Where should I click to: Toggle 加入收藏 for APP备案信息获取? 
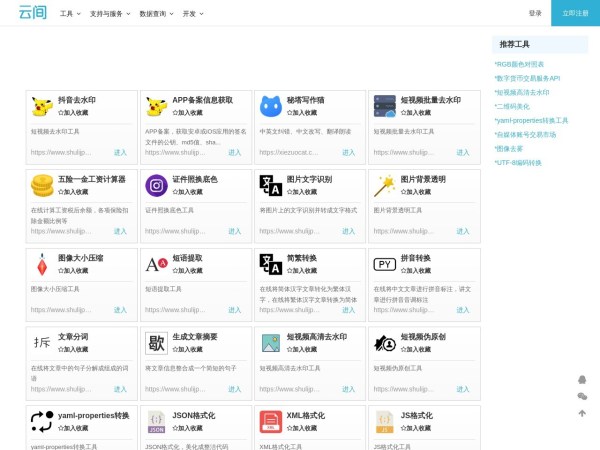[x=187, y=113]
